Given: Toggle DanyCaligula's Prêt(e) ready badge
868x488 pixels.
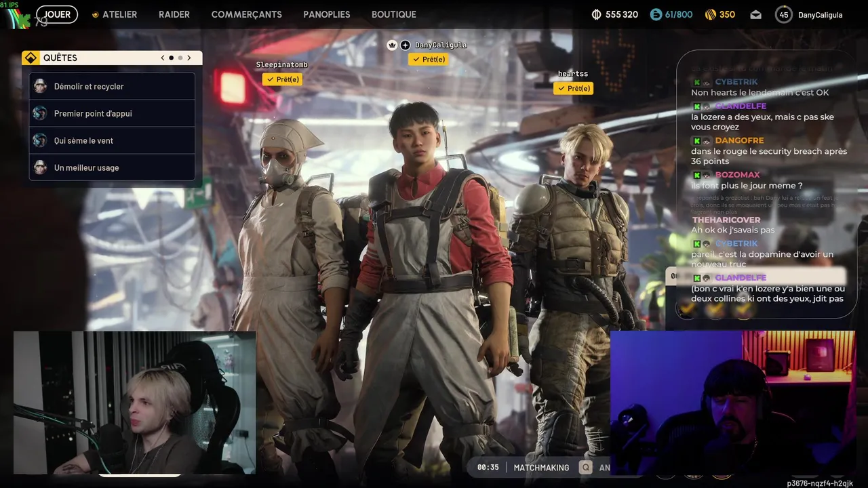Looking at the screenshot, I should pos(428,59).
